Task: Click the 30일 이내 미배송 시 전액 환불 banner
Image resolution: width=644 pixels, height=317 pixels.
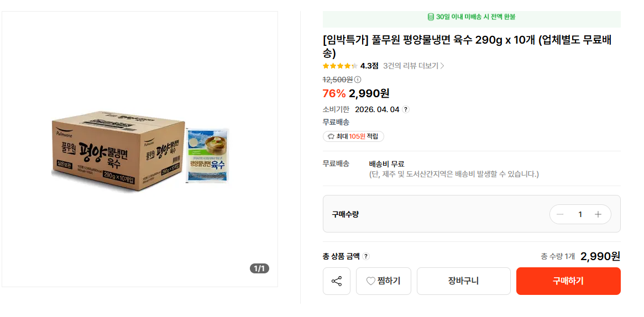Action: coord(472,17)
